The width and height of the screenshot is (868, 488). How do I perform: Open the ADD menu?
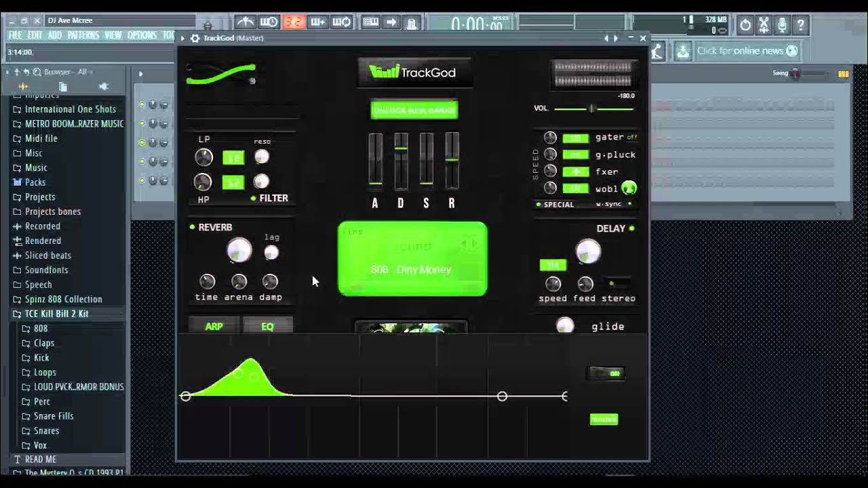point(55,35)
